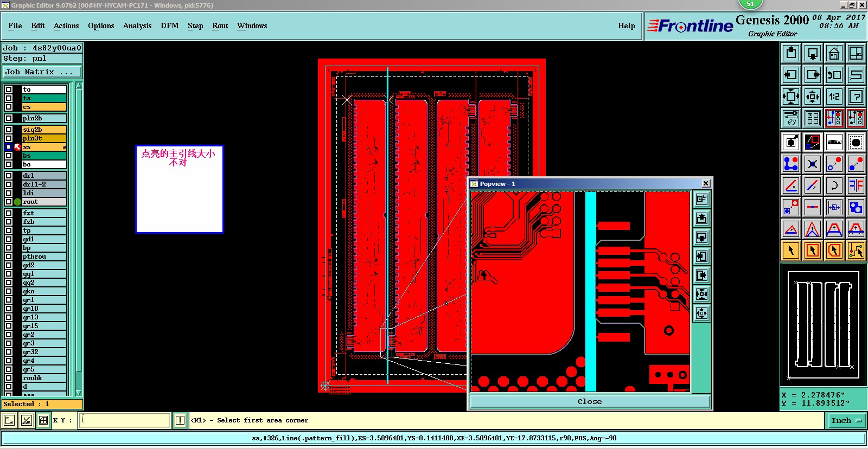Screen dimensions: 868x449
Task: Open the File menu
Action: pos(15,26)
